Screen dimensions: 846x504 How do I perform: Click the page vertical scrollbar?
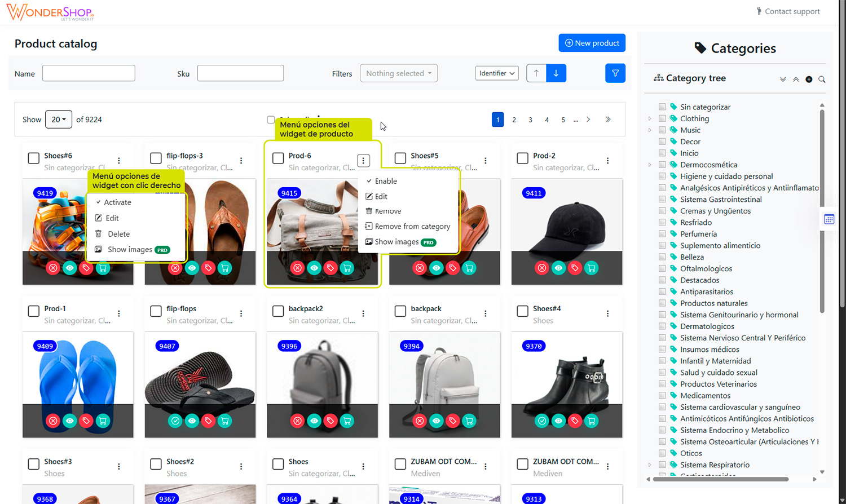pos(843,155)
